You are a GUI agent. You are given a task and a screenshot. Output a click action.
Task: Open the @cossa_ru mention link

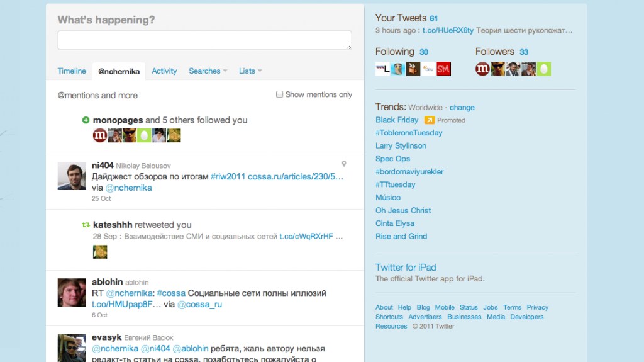point(199,305)
